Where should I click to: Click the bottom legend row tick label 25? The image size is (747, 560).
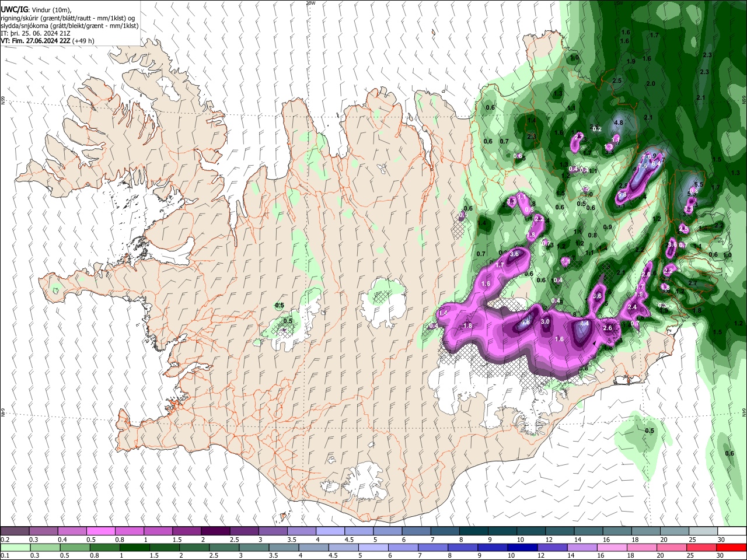(x=691, y=556)
